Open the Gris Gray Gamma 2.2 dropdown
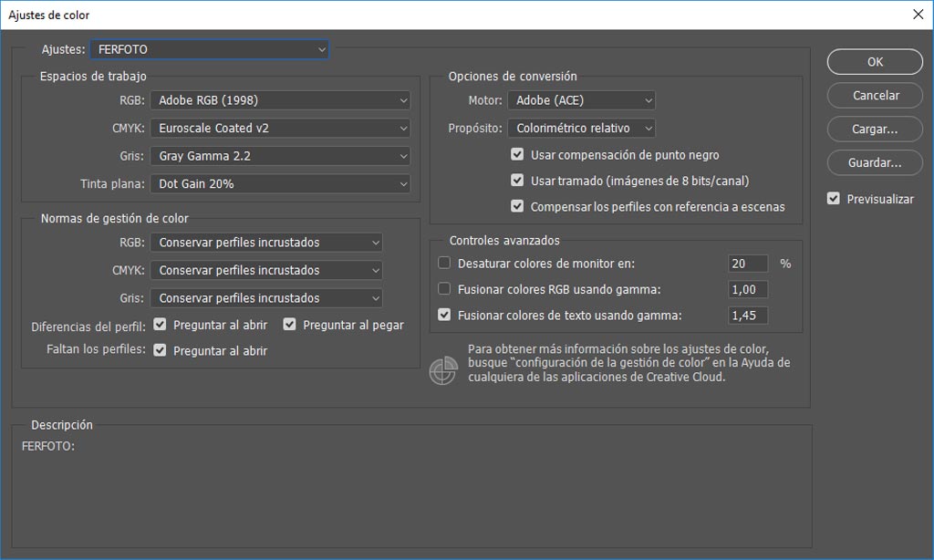The height and width of the screenshot is (560, 934). (x=280, y=156)
